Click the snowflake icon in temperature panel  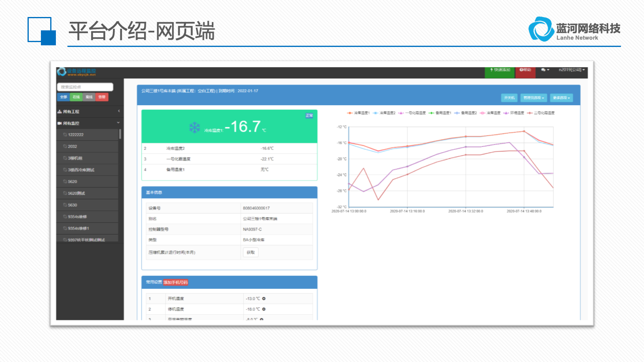(x=195, y=128)
